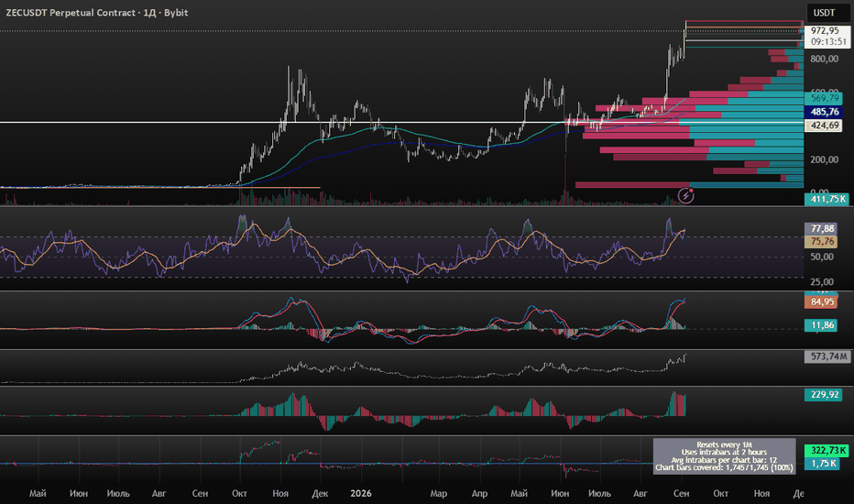Select the 424,69 horizontal line price label
The width and height of the screenshot is (854, 504).
pyautogui.click(x=824, y=126)
